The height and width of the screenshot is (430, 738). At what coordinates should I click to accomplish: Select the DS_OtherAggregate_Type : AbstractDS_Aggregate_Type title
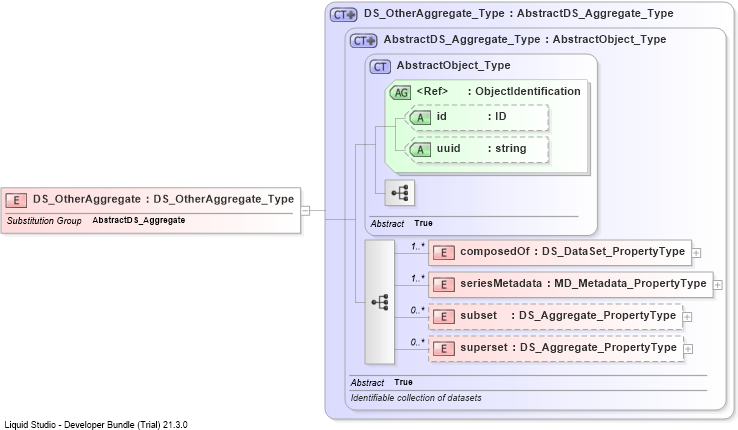coord(519,14)
